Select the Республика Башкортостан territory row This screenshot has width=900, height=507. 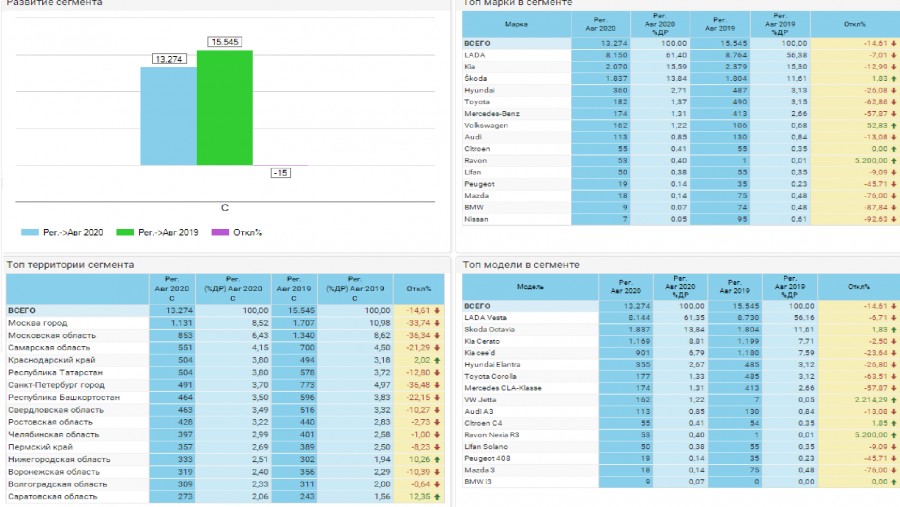pyautogui.click(x=225, y=397)
